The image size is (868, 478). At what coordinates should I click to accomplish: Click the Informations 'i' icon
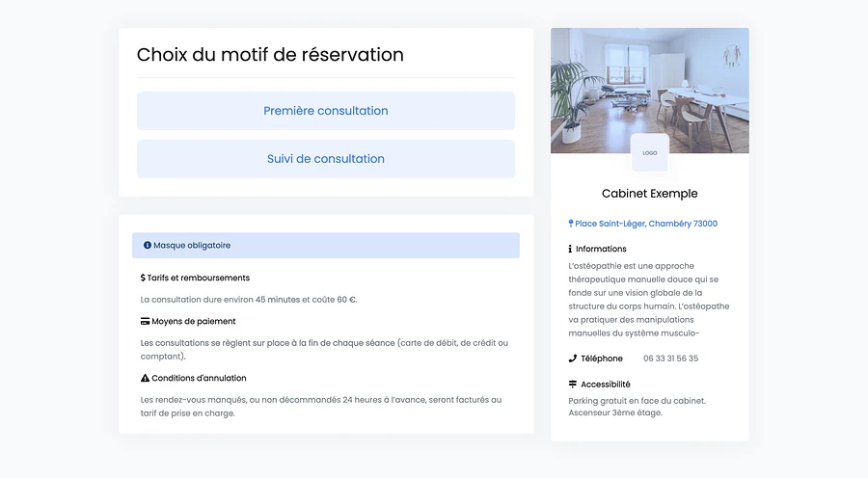570,249
